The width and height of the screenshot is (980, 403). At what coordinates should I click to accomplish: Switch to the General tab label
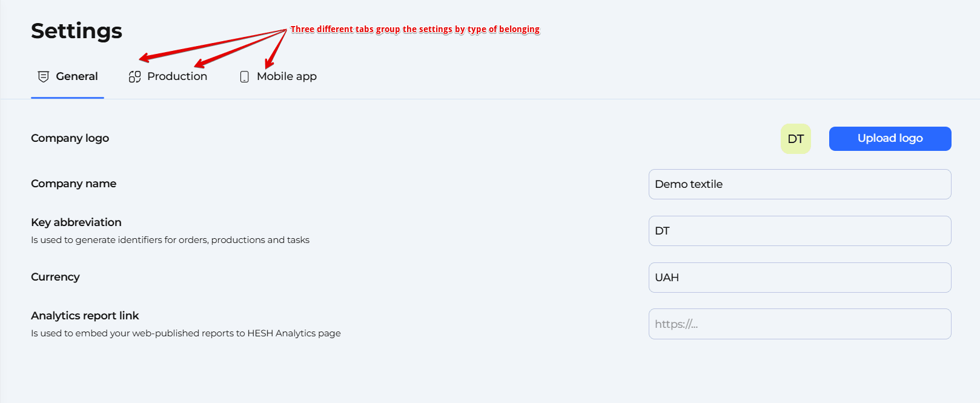click(77, 76)
